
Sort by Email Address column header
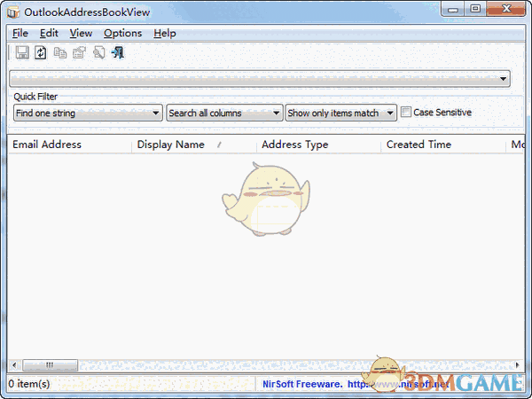69,145
